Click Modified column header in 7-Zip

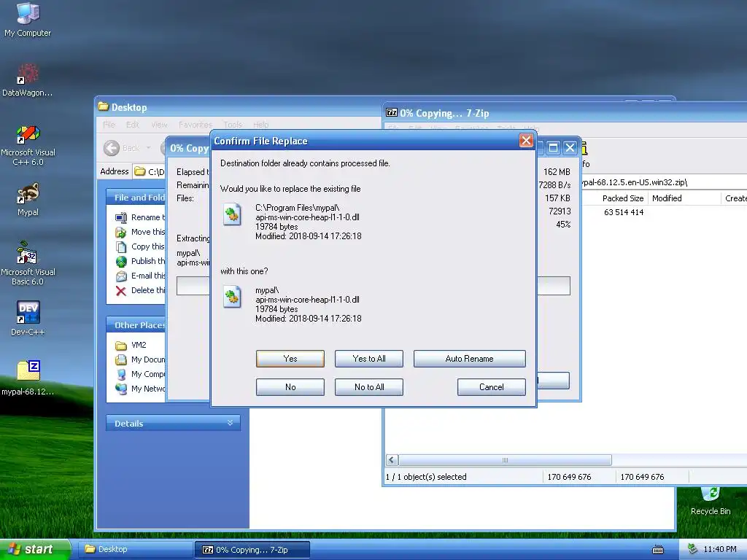684,198
